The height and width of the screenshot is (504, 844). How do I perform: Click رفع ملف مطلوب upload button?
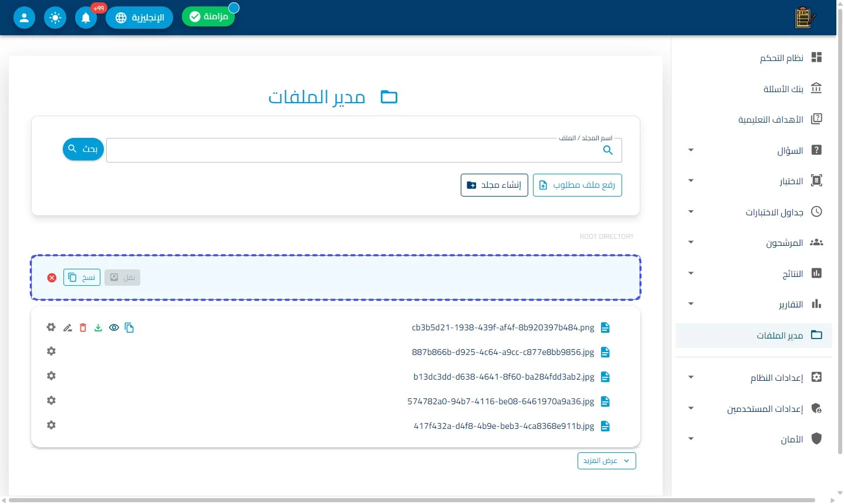coord(578,185)
